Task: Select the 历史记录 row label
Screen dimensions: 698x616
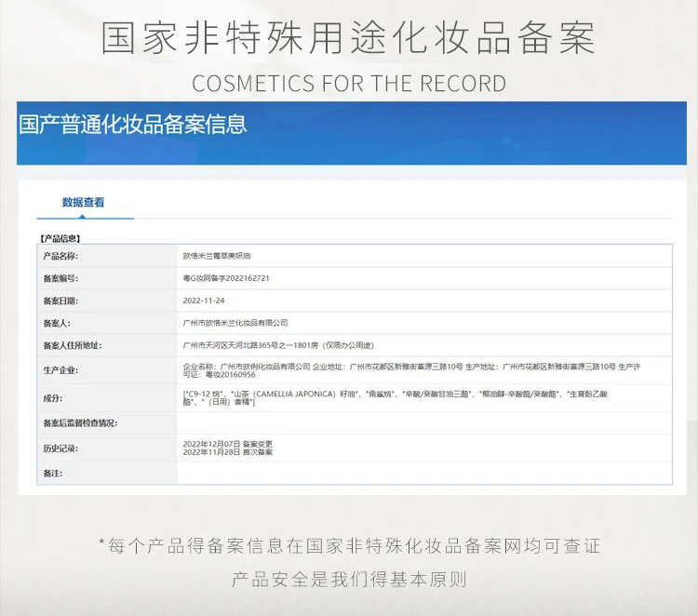Action: pyautogui.click(x=60, y=449)
